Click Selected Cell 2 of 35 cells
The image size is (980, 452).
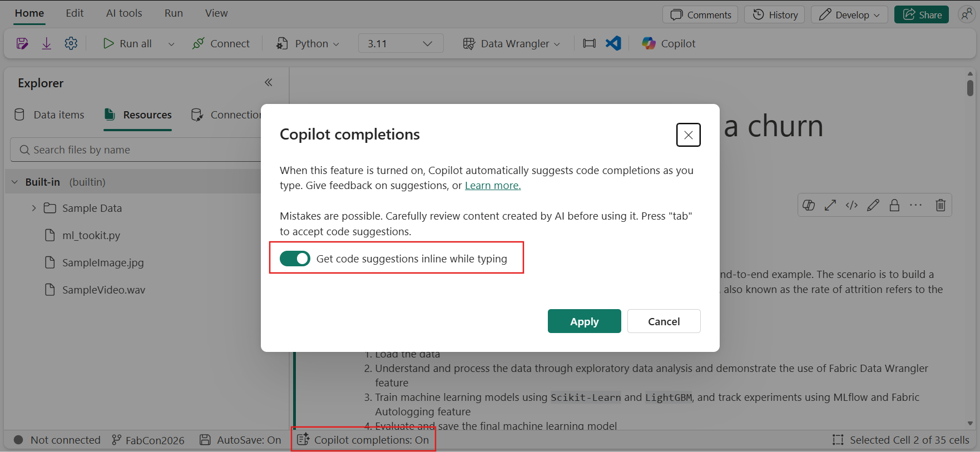pyautogui.click(x=901, y=440)
